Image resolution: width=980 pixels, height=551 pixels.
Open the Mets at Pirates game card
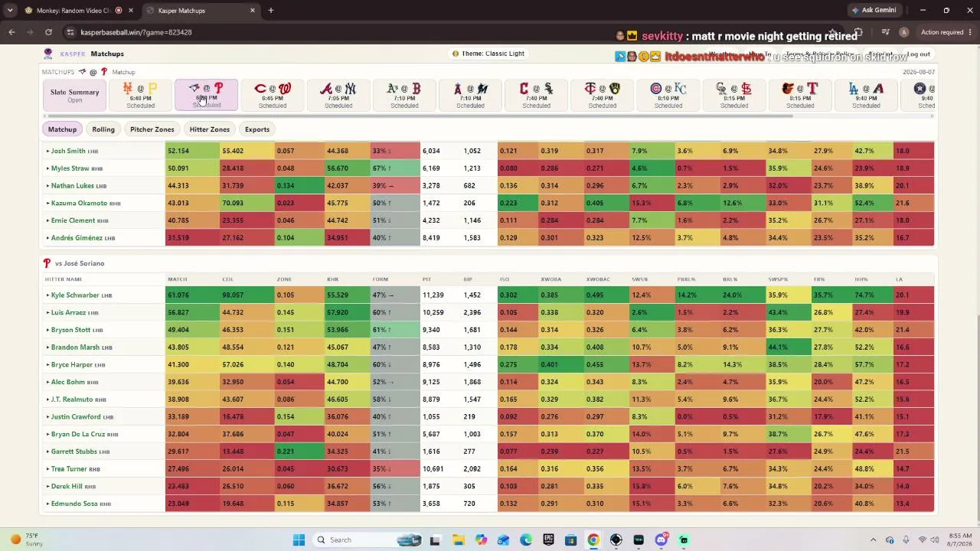(x=140, y=95)
